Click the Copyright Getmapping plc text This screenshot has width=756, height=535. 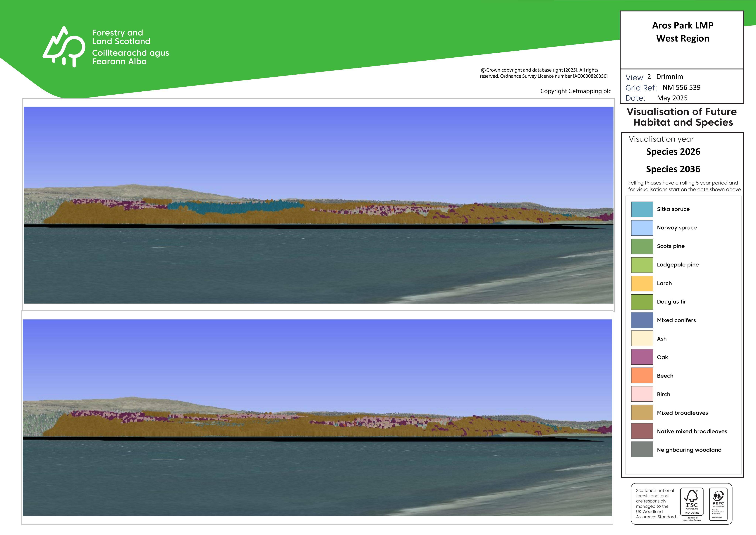(575, 91)
